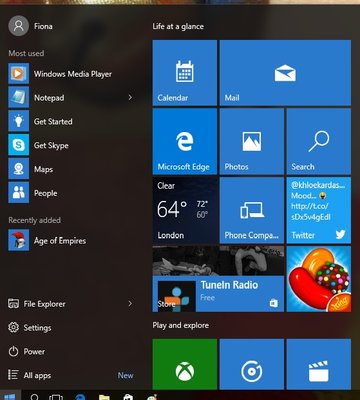Open the Search tile

click(319, 141)
